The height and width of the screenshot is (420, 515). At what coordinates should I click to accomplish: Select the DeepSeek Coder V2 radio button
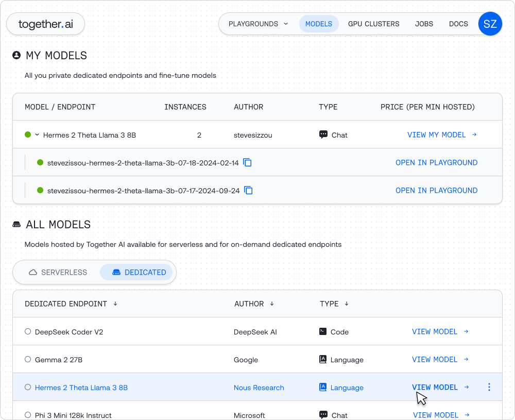pyautogui.click(x=28, y=332)
